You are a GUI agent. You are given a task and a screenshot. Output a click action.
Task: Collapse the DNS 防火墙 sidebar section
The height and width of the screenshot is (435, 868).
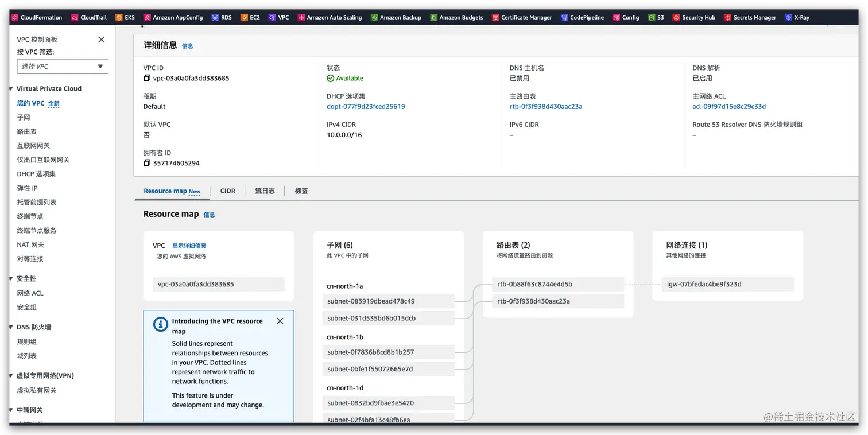coord(11,327)
